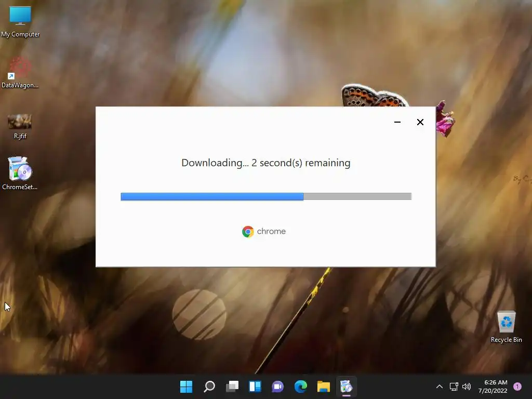Open Task View from taskbar

click(232, 387)
